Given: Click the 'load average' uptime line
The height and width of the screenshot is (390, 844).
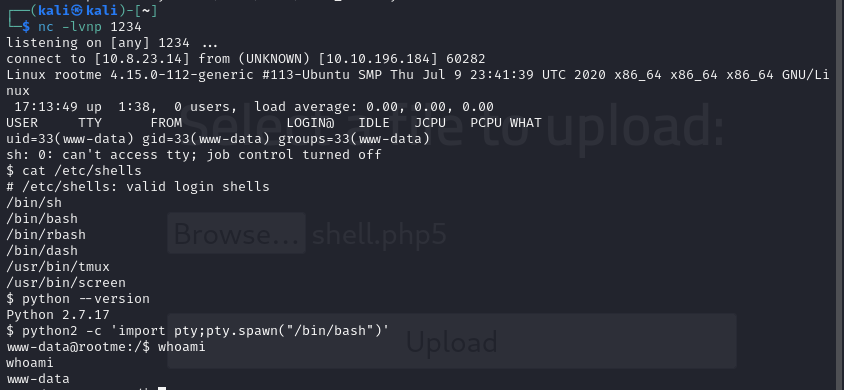Looking at the screenshot, I should coord(251,107).
